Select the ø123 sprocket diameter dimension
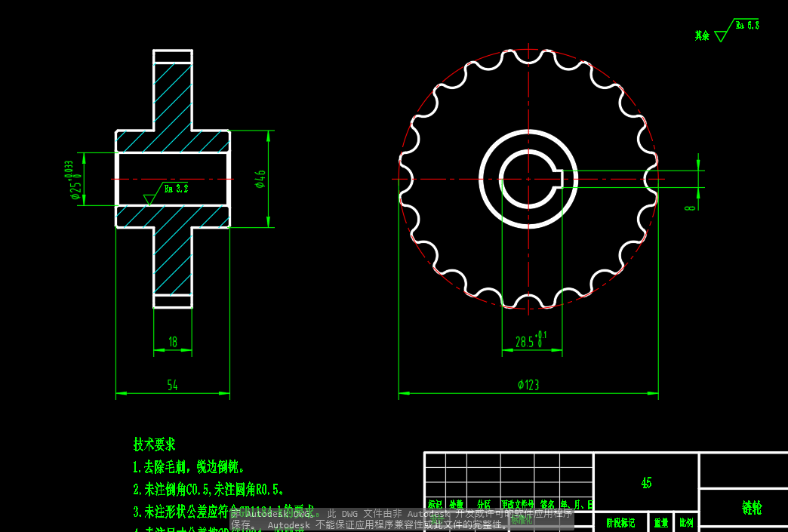Image resolution: width=788 pixels, height=532 pixels. [x=528, y=385]
